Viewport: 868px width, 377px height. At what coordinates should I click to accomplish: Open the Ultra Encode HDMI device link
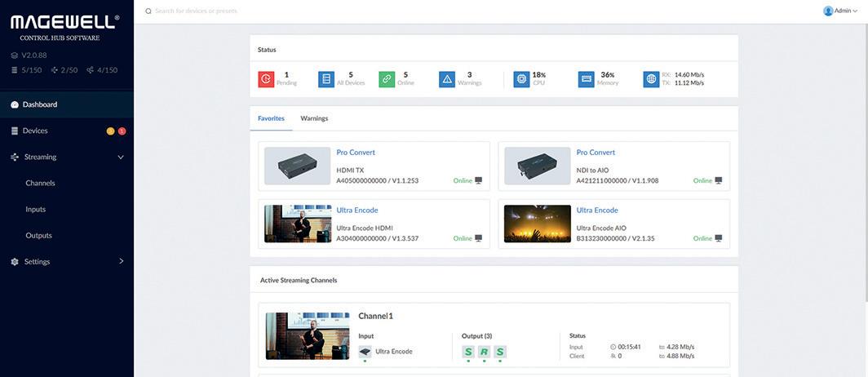[x=357, y=211]
